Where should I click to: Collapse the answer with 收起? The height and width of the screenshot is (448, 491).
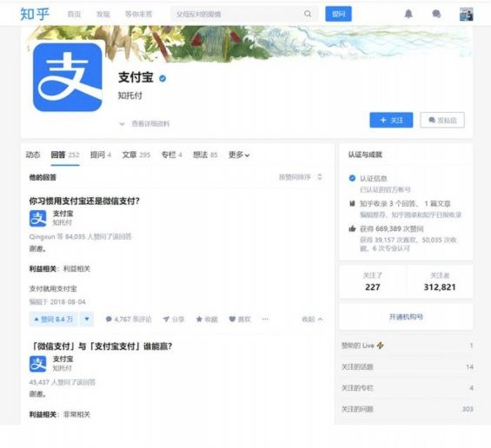(312, 320)
